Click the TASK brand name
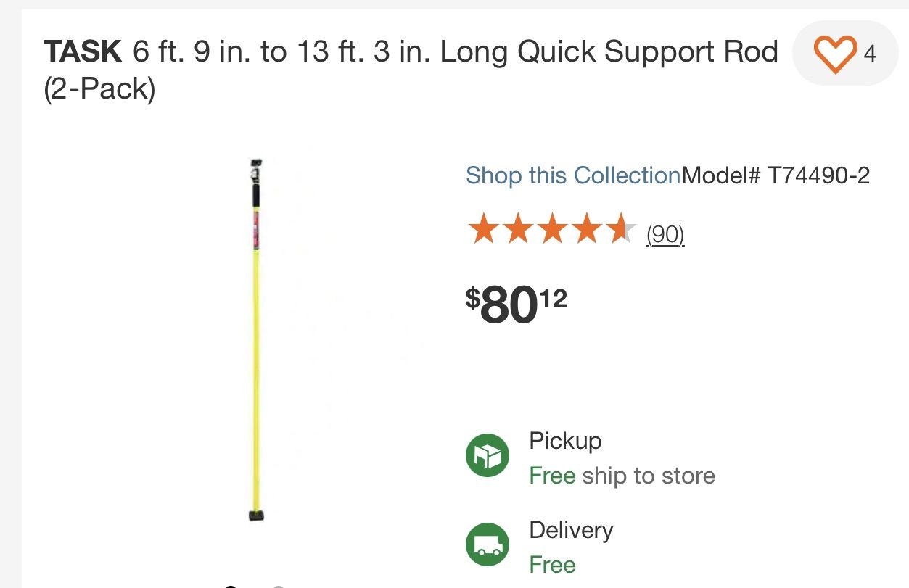909x588 pixels. (83, 52)
